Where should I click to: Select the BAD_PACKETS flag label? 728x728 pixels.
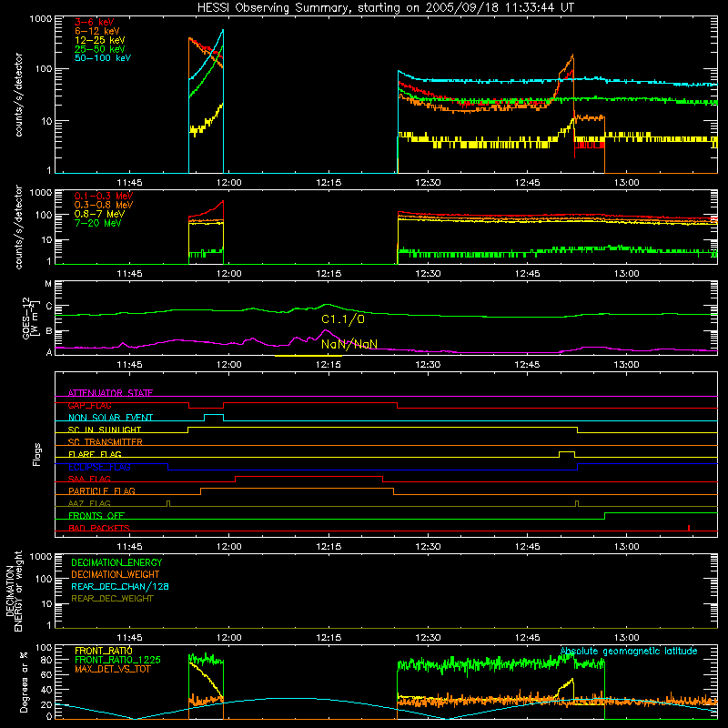tap(99, 528)
